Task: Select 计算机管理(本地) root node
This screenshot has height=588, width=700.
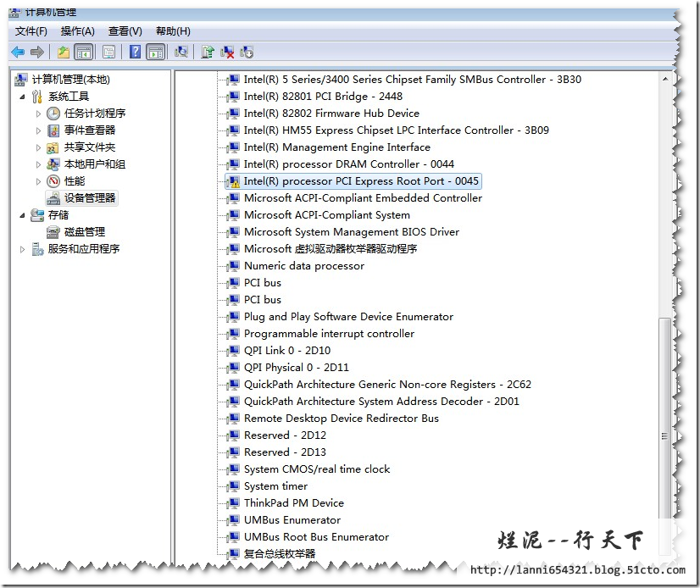Action: coord(71,80)
